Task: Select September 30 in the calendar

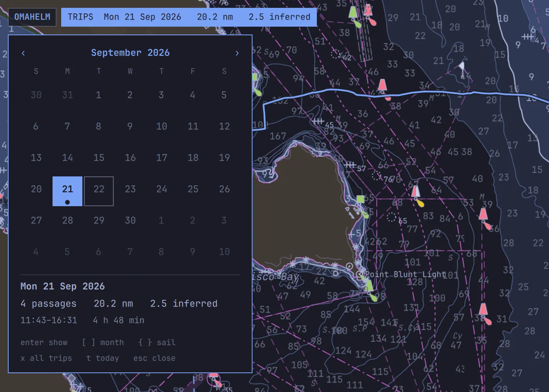Action: pos(130,220)
